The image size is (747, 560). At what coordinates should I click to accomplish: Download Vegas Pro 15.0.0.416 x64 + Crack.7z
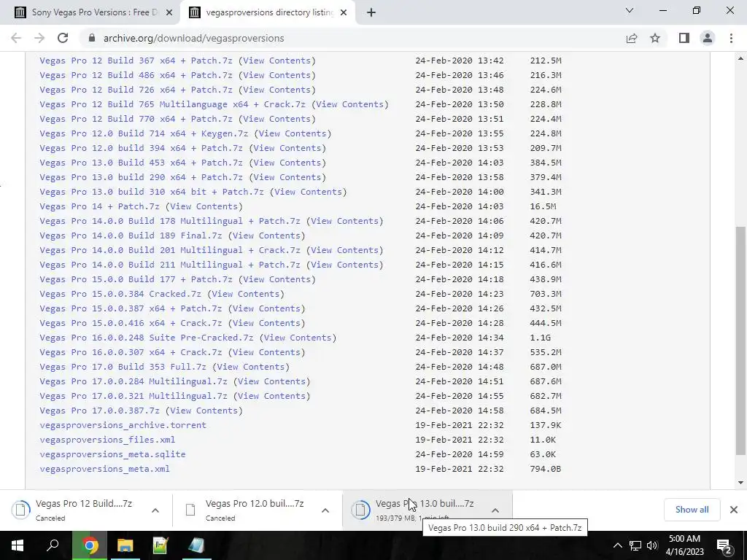pyautogui.click(x=131, y=323)
